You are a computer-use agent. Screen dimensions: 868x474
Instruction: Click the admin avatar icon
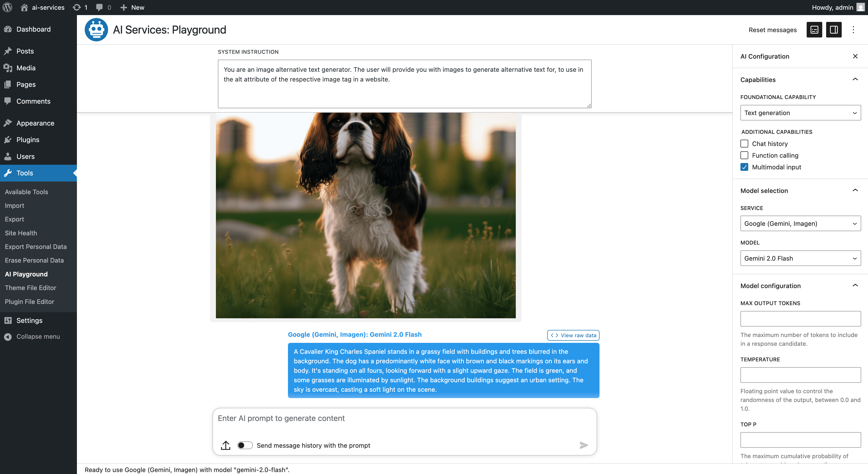861,7
